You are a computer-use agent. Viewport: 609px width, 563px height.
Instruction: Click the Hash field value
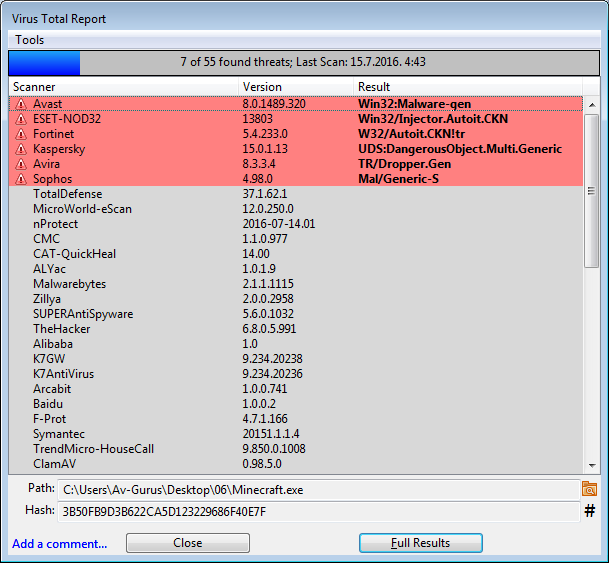(318, 512)
